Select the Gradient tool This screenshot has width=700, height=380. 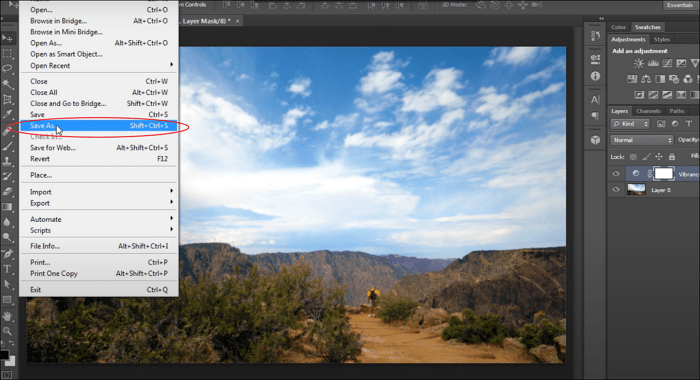7,206
